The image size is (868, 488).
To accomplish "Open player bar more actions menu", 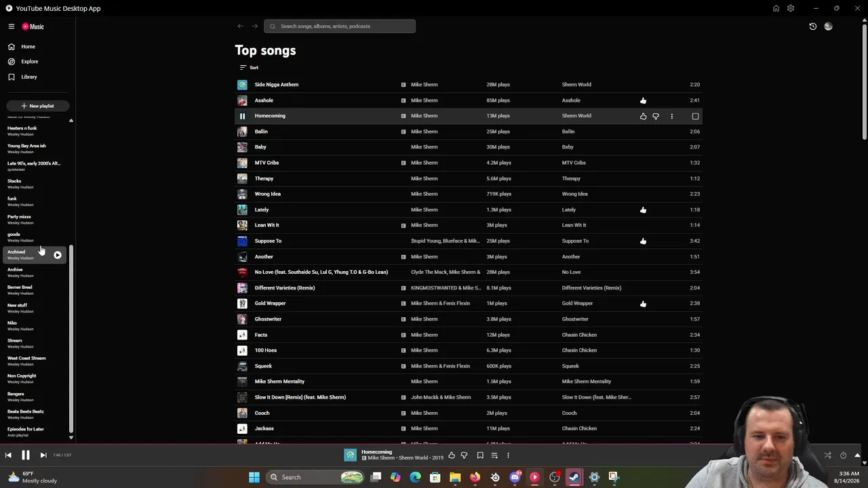I will 508,455.
